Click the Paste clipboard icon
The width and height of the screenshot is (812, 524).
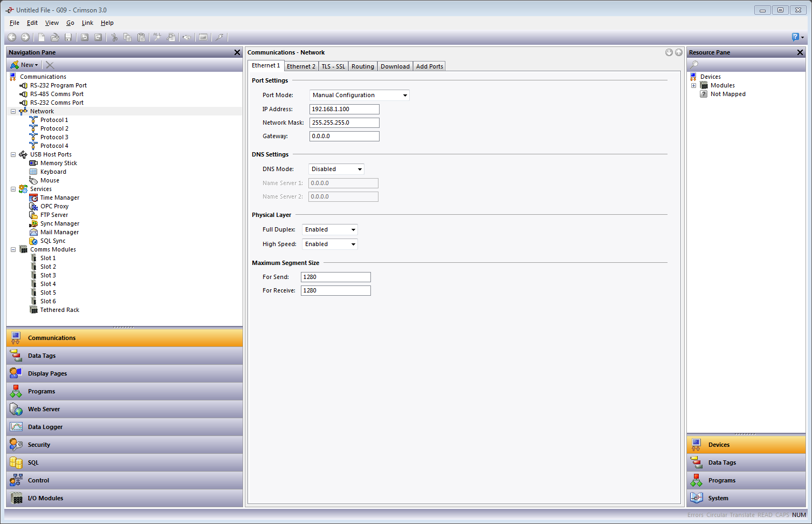pos(141,37)
